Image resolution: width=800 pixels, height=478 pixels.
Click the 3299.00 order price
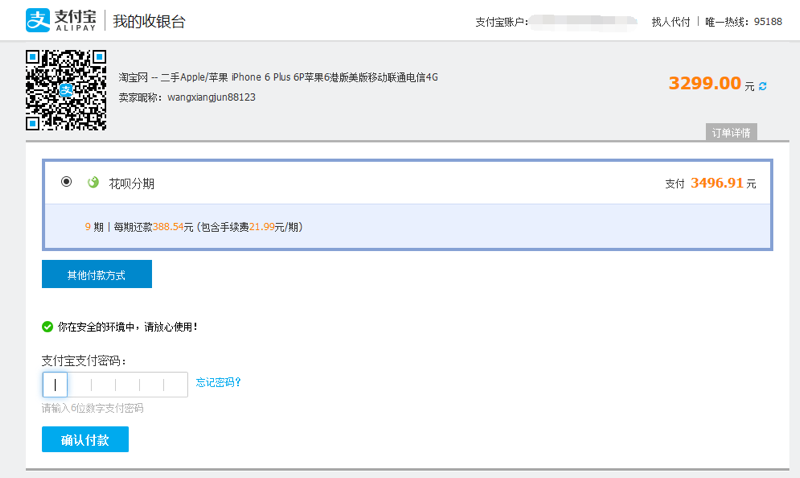coord(705,83)
